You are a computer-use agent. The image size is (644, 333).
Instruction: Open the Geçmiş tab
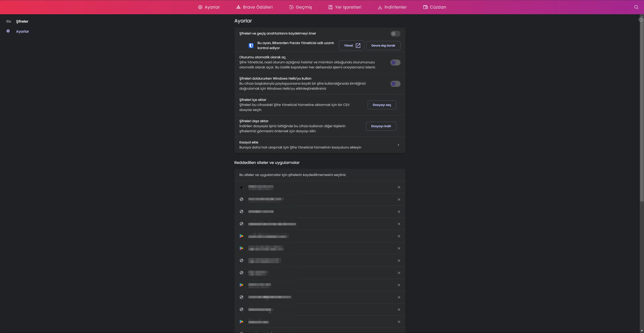coord(300,7)
